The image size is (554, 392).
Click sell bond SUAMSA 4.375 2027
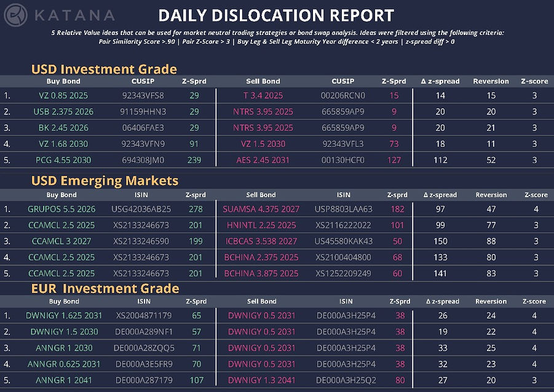tap(261, 209)
